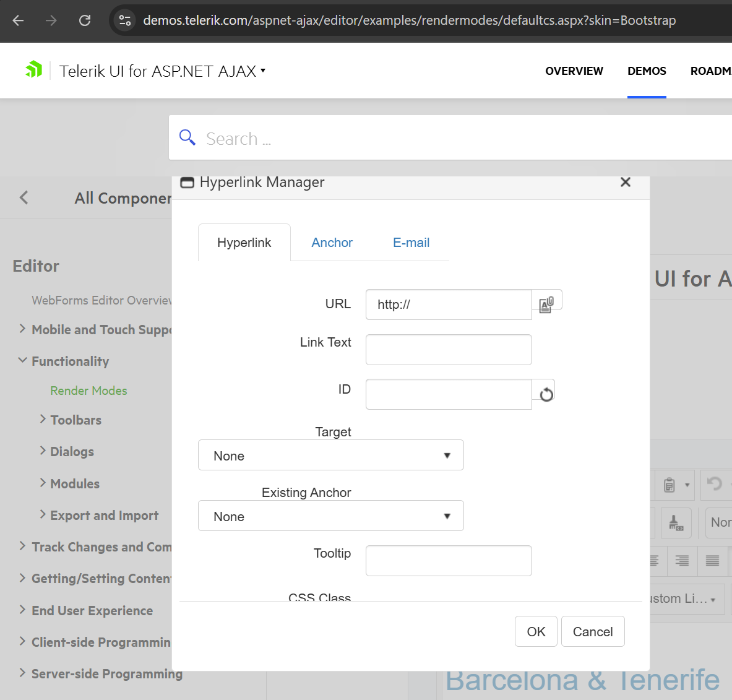Open the document manager icon beside URL
The height and width of the screenshot is (700, 732).
546,305
